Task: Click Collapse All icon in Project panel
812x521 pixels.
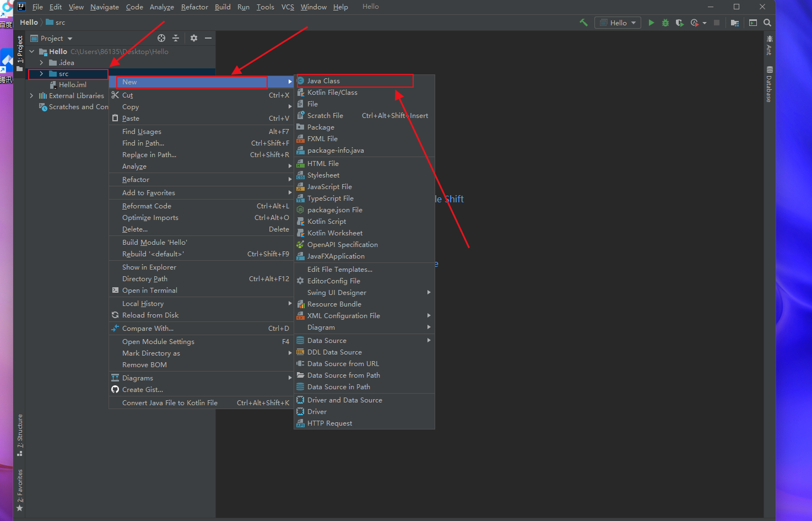Action: [x=176, y=38]
